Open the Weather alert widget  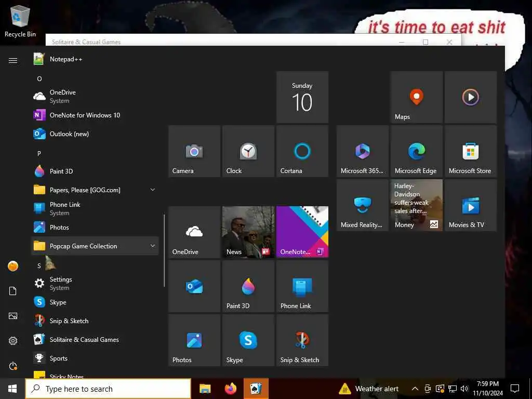coord(369,389)
